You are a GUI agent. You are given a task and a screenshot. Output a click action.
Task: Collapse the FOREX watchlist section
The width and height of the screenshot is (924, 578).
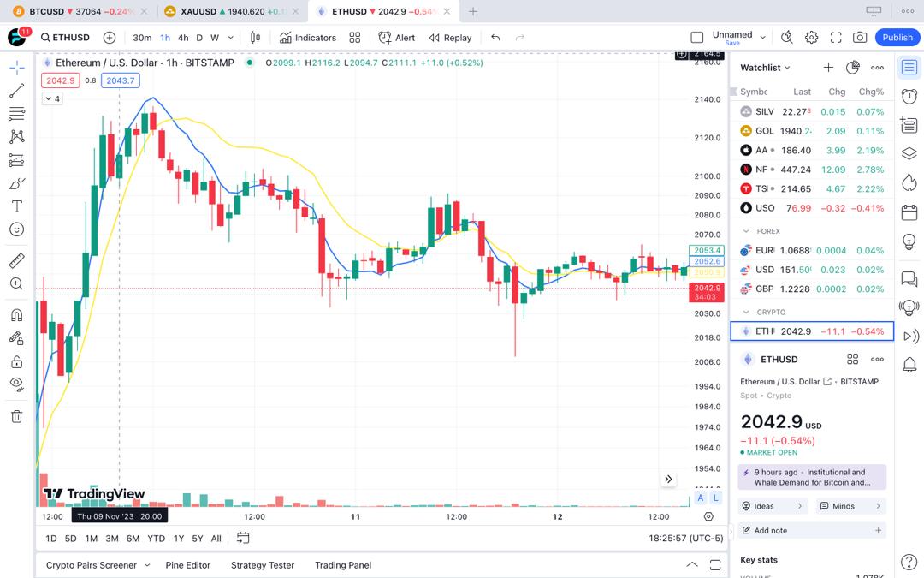(x=746, y=231)
